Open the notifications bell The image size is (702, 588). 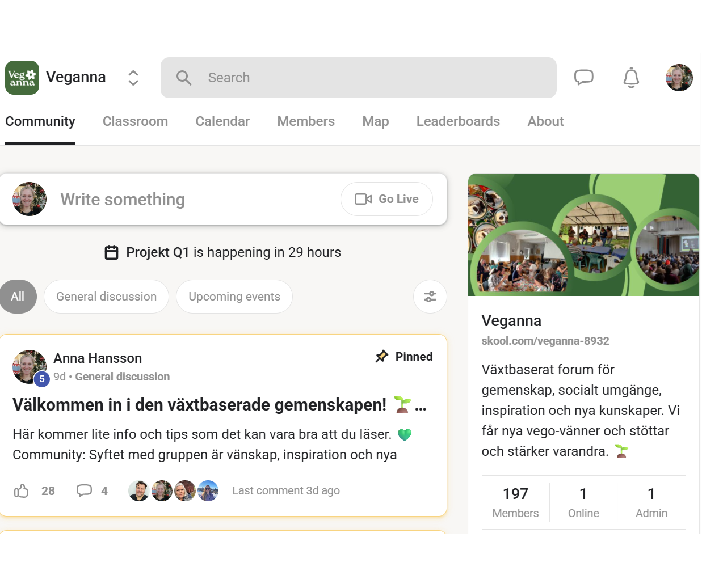[x=631, y=78]
